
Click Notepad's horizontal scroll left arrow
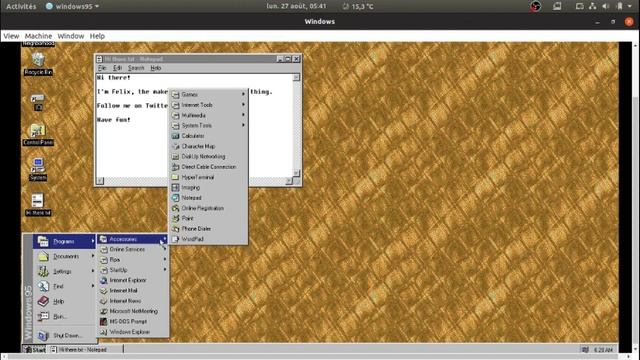(100, 181)
